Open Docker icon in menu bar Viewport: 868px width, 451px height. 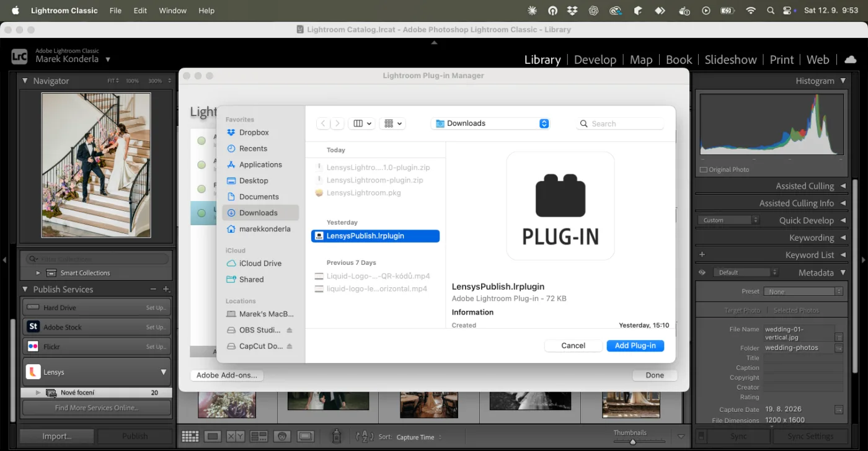(x=684, y=11)
